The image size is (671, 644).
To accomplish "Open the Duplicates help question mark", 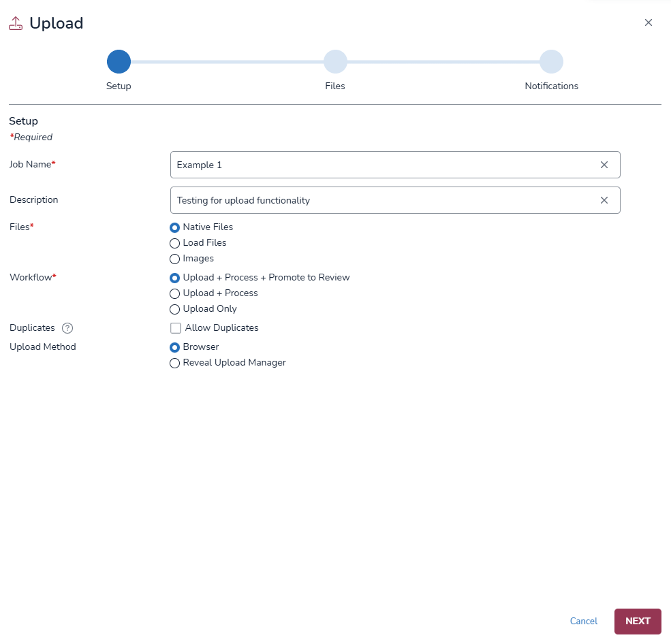I will (67, 328).
